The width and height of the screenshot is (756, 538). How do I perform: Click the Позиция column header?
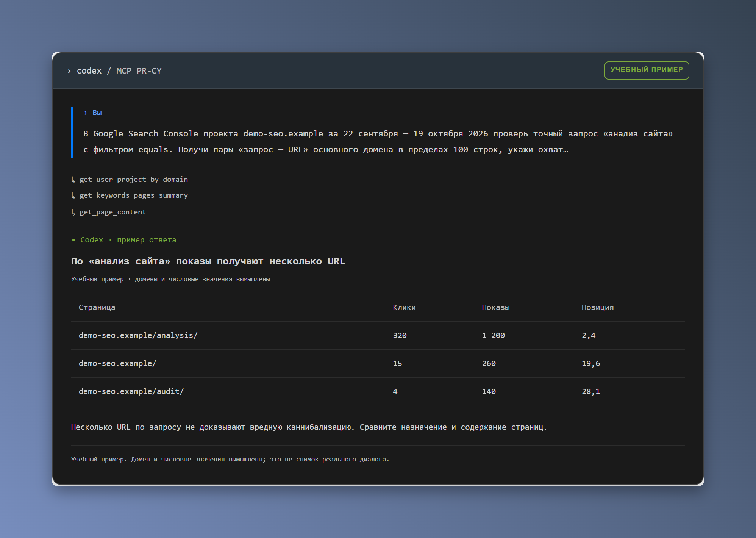598,307
